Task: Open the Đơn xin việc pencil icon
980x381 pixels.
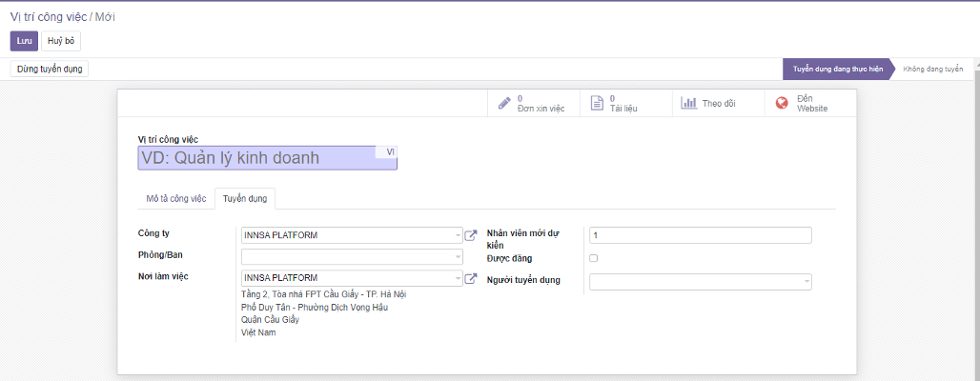Action: point(504,104)
